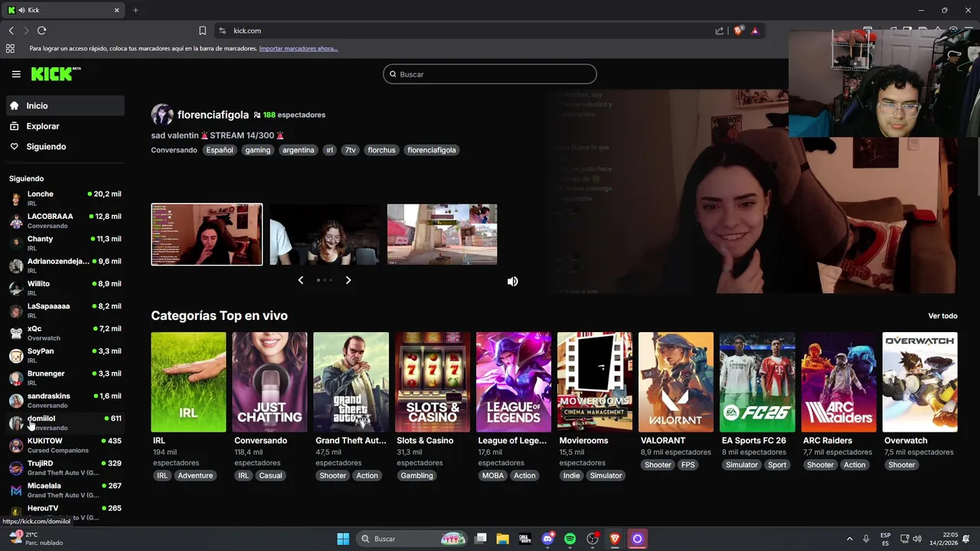This screenshot has width=980, height=551.
Task: Click the TrujiRD avatar
Action: pyautogui.click(x=16, y=468)
